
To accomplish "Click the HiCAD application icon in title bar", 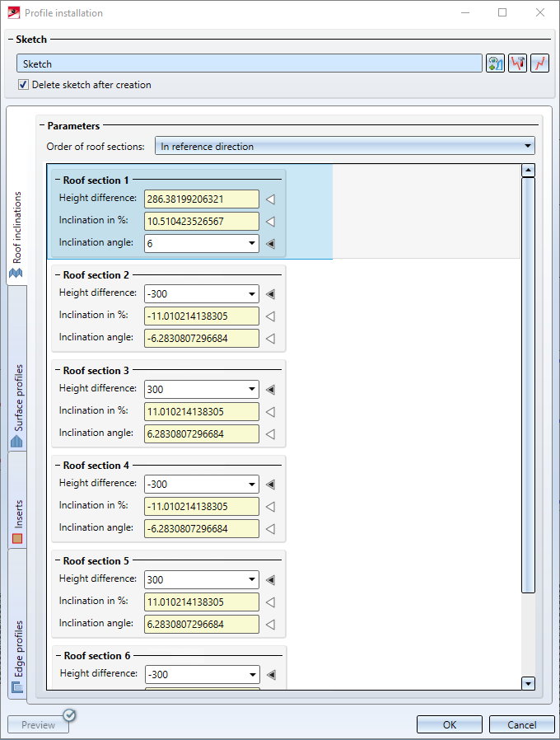I will pyautogui.click(x=14, y=12).
